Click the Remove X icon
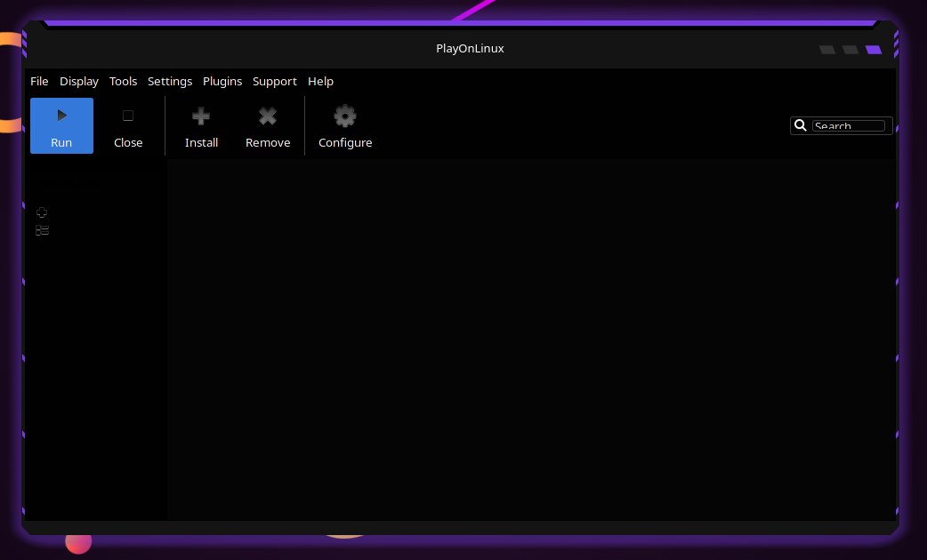The image size is (927, 560). click(268, 116)
